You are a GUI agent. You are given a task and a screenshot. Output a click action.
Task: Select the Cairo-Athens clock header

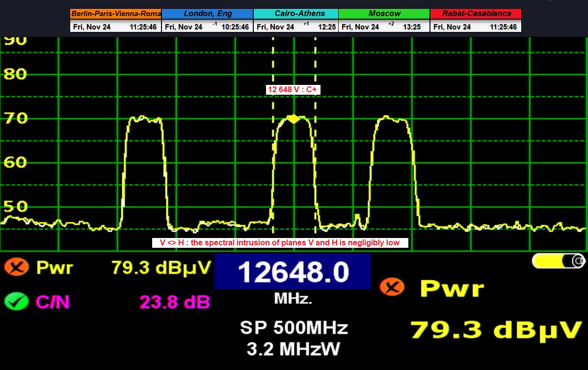(296, 14)
